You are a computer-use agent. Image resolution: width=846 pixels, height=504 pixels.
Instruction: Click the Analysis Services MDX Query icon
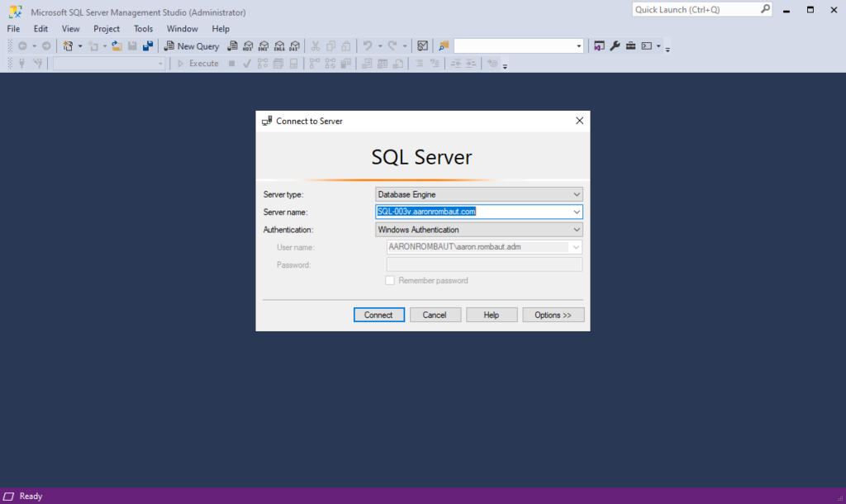[x=248, y=46]
